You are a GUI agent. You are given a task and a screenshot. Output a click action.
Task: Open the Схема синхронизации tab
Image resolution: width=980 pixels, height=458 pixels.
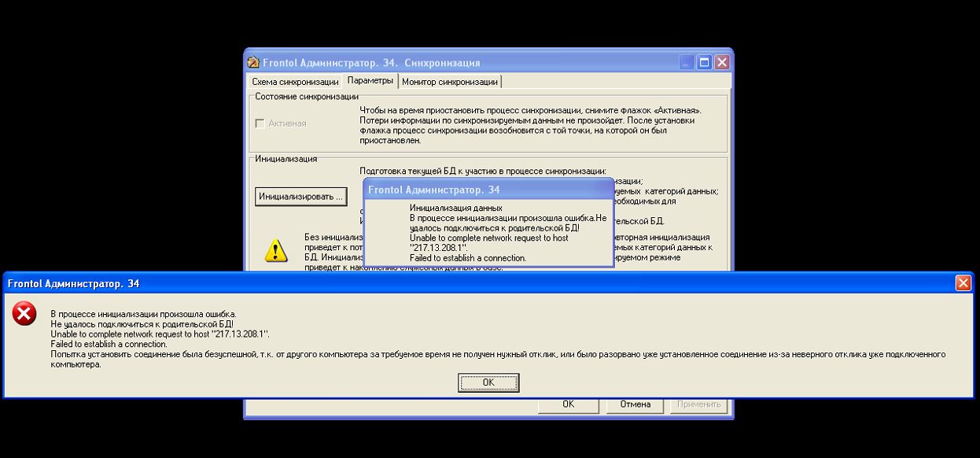[295, 82]
